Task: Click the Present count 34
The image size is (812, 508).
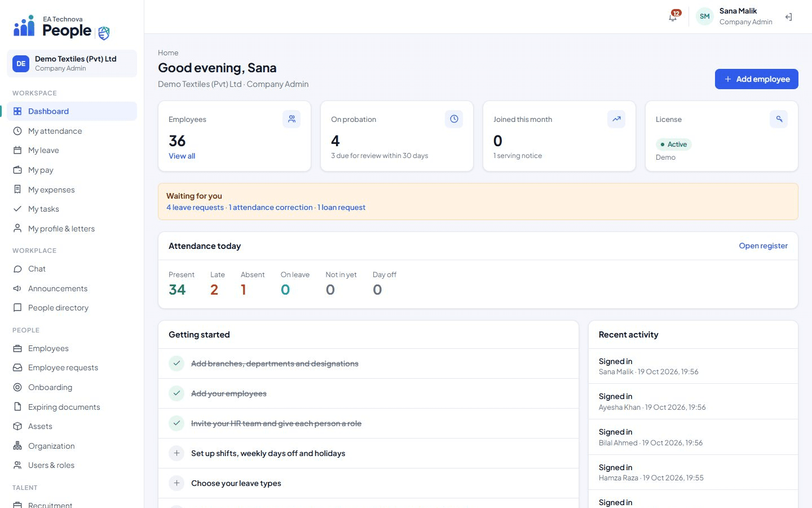Action: (x=177, y=290)
